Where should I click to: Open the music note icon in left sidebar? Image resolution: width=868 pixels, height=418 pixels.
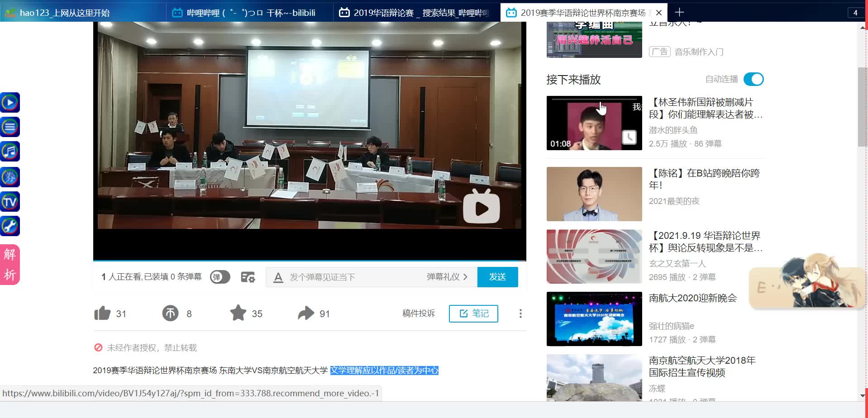click(10, 152)
